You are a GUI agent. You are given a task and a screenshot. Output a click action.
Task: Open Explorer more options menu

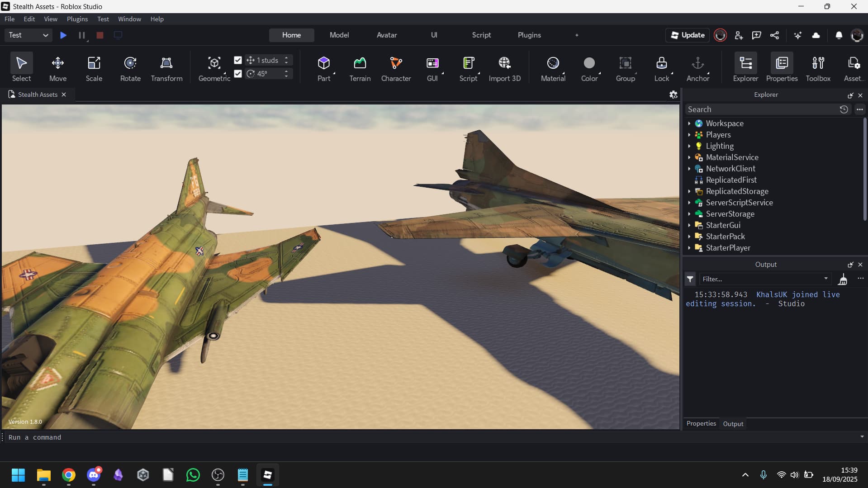860,109
